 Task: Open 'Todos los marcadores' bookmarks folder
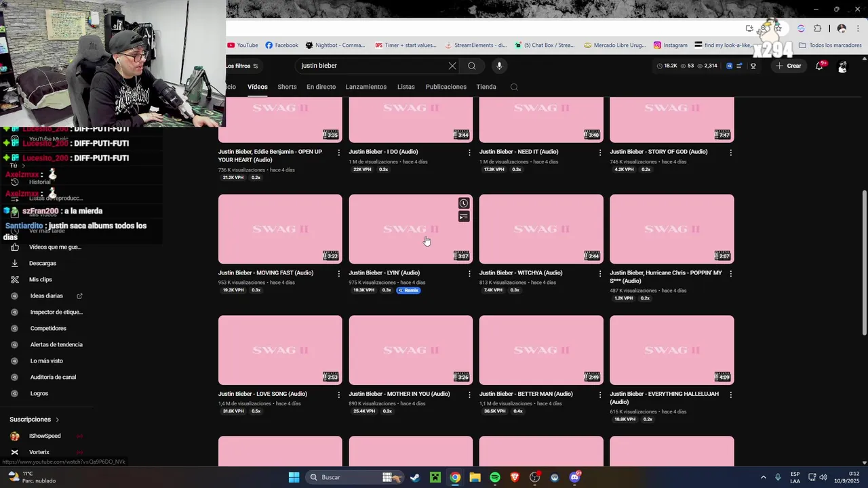pos(830,45)
